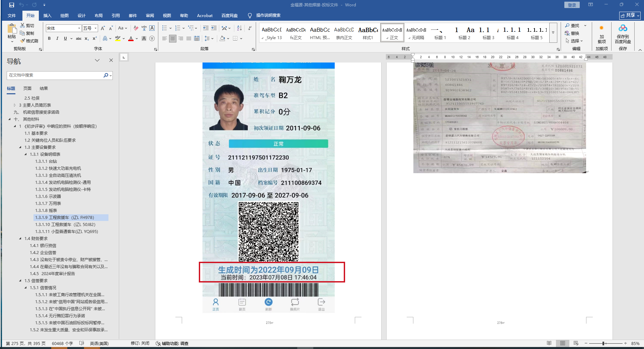Open the 插入 ribbon tab
Screen dimensions: 644x349
(47, 15)
